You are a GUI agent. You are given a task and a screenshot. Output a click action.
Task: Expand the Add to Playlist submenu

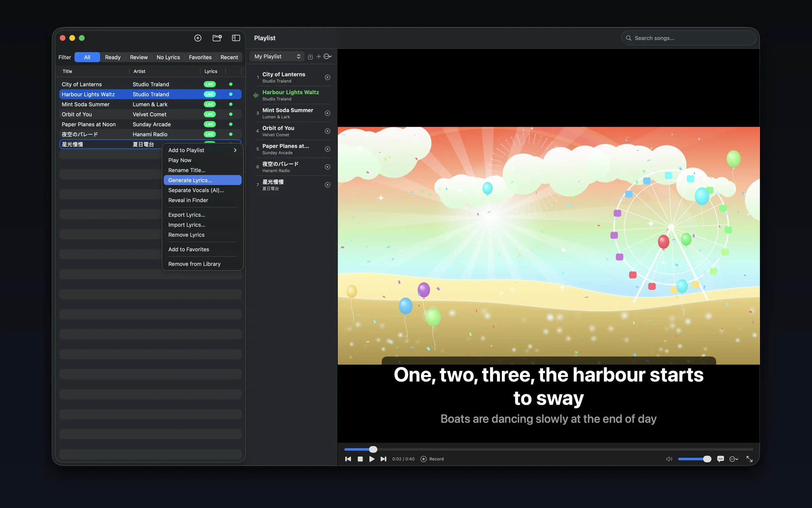click(x=202, y=150)
